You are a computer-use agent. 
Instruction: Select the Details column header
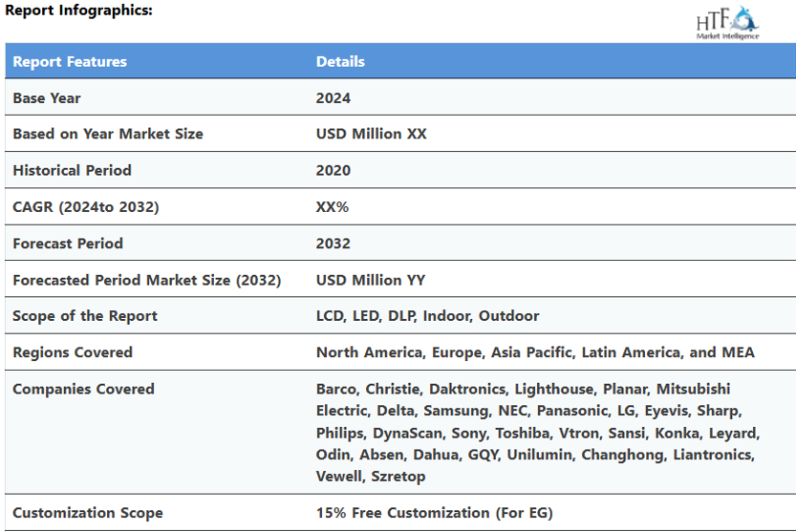coord(340,61)
